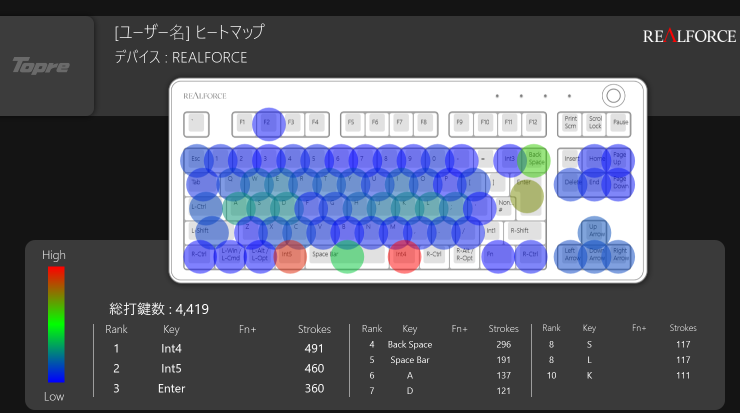Click the '460' strokes value
Image resolution: width=740 pixels, height=413 pixels.
[314, 369]
